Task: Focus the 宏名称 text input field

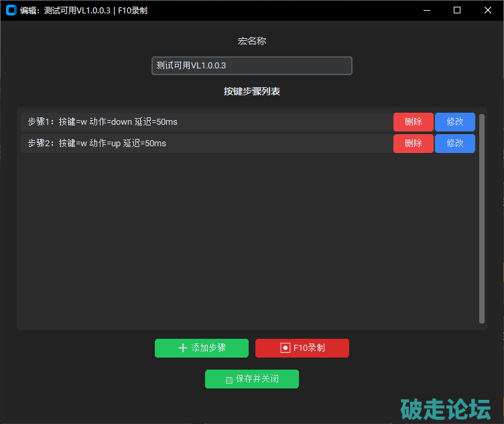Action: pos(251,66)
